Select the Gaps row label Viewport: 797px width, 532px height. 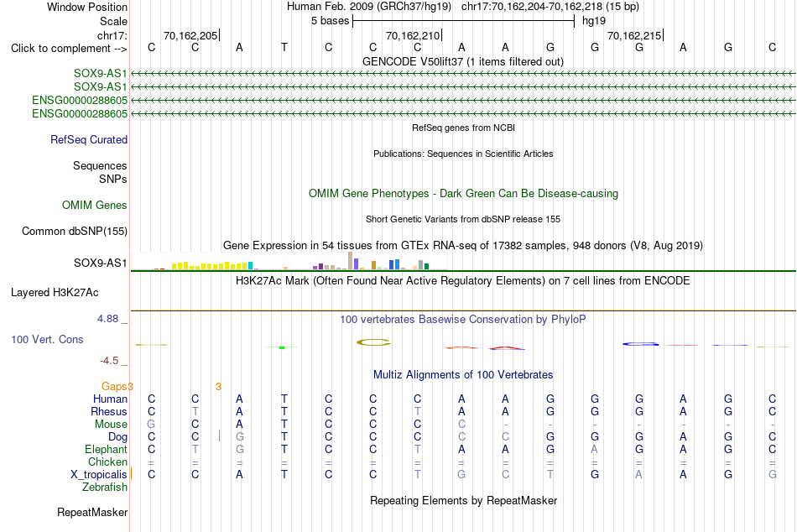pyautogui.click(x=114, y=387)
